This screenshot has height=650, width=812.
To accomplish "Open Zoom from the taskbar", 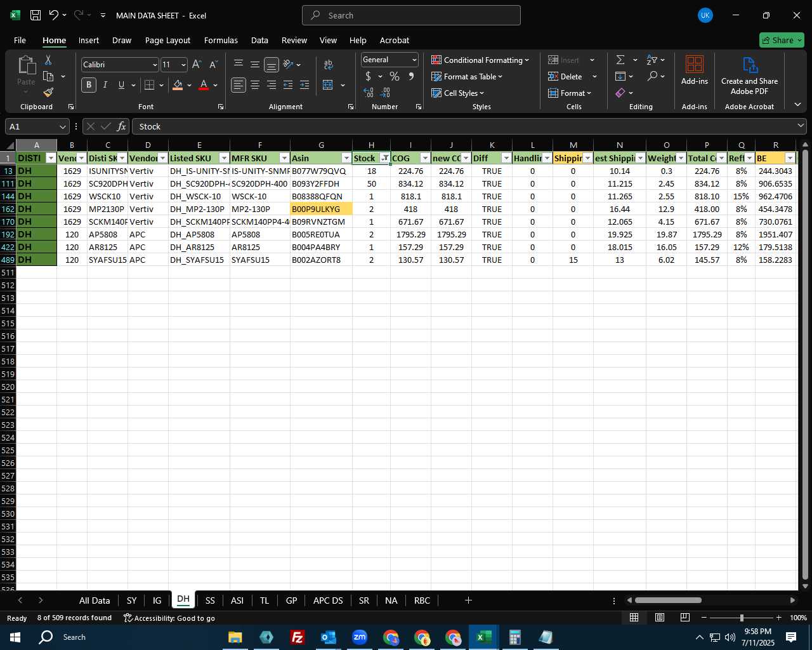I will [359, 637].
